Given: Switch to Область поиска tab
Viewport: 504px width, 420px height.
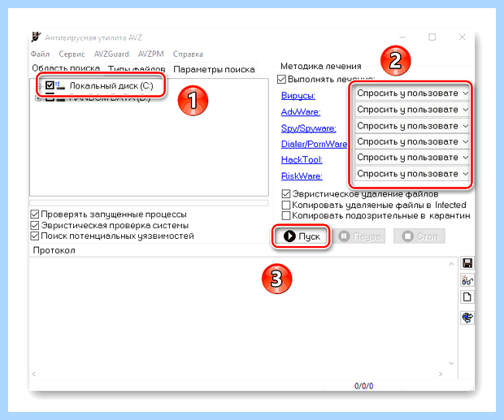Looking at the screenshot, I should tap(66, 68).
